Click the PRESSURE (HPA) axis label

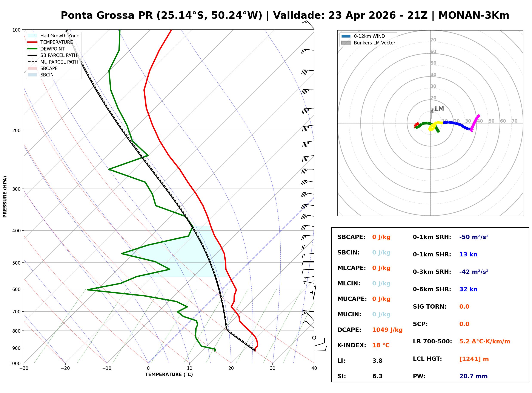(5, 196)
